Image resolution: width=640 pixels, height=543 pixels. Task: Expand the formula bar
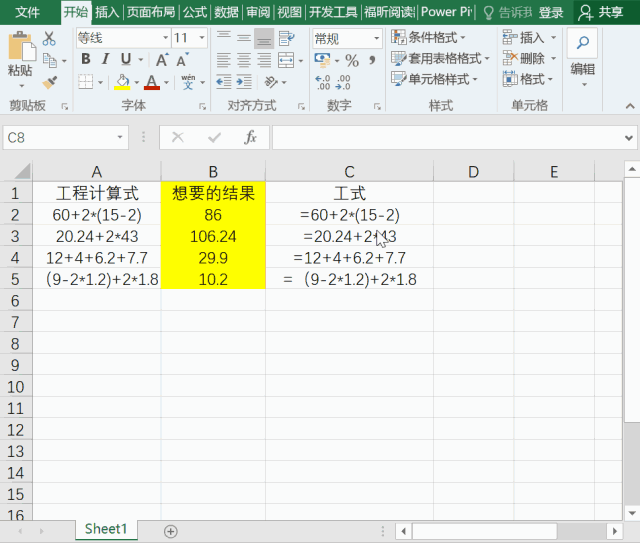629,138
